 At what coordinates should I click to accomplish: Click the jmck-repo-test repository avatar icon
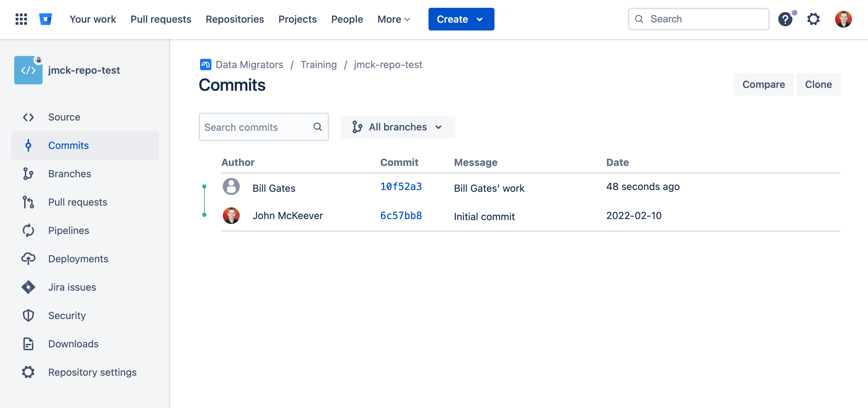[x=28, y=70]
